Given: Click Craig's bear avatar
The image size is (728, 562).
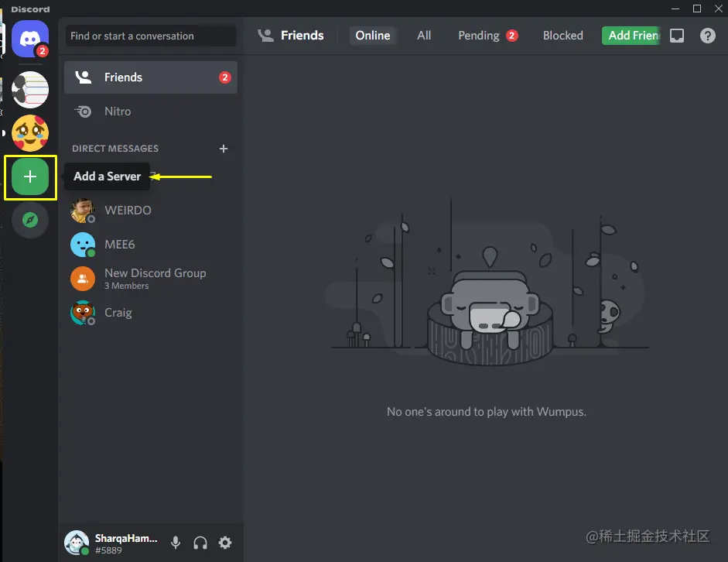Looking at the screenshot, I should 83,313.
